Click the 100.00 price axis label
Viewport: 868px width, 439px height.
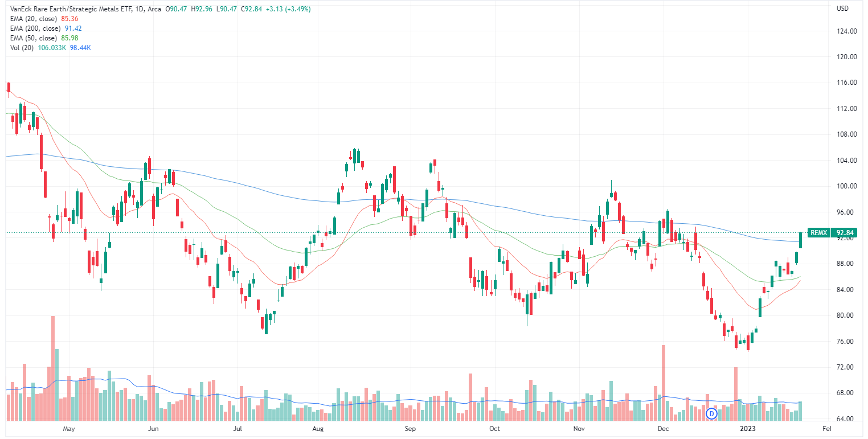pos(846,186)
